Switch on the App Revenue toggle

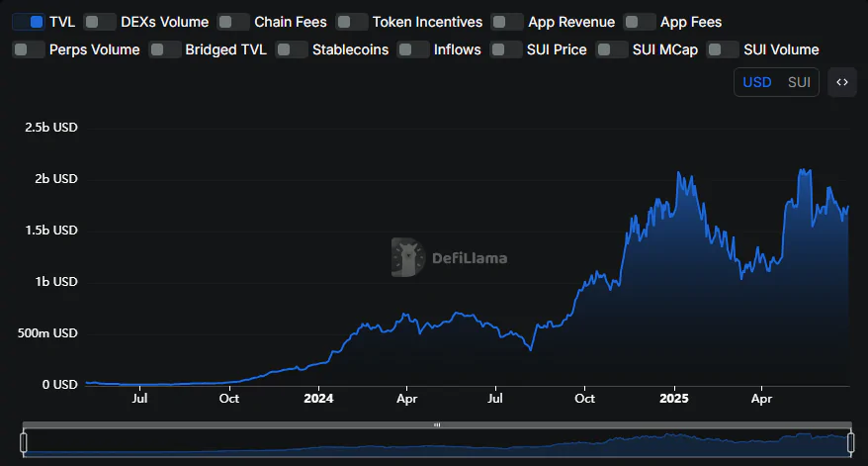tap(506, 22)
